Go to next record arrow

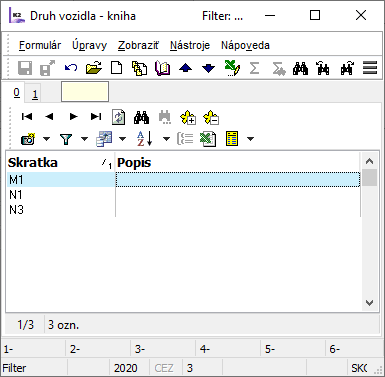(73, 116)
